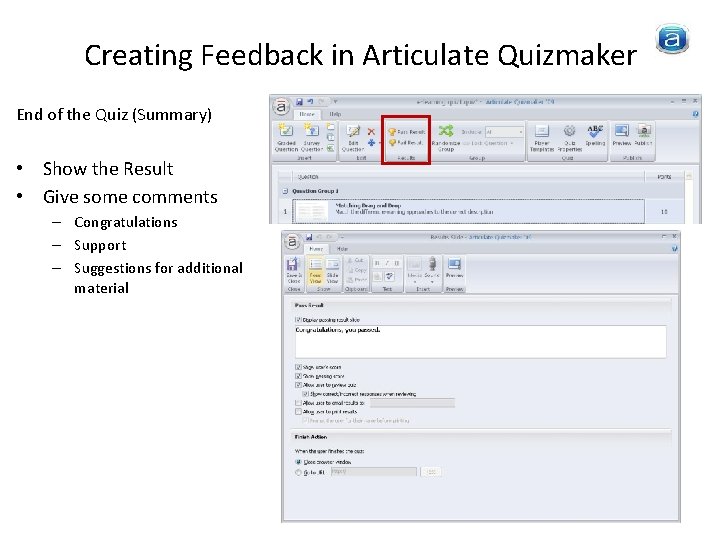
Task: Click the Points column header
Action: pyautogui.click(x=664, y=176)
